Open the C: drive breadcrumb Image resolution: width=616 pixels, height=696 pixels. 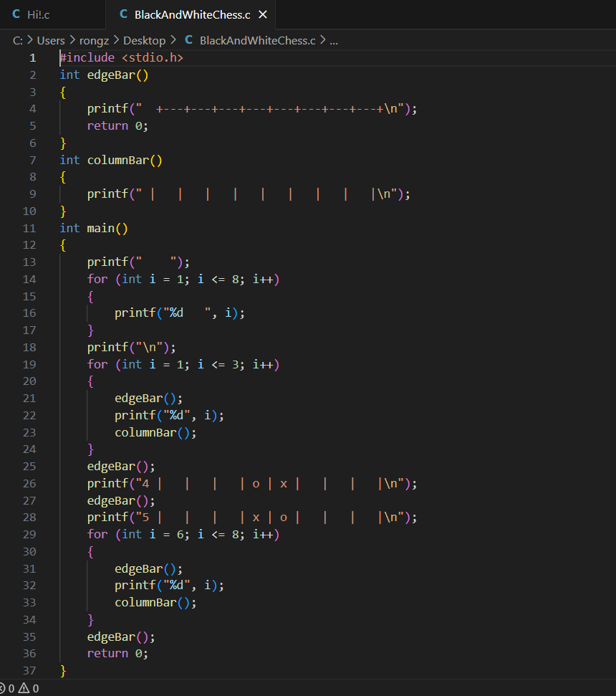(x=18, y=41)
